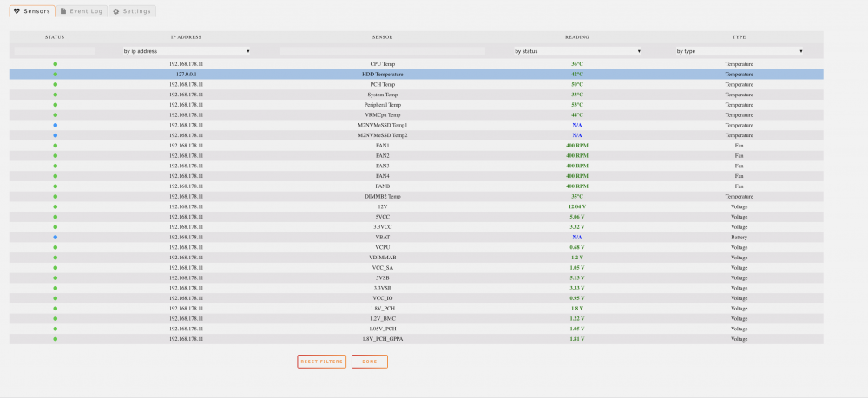Click the blue status dot for M2NVMeSSD Temp1
This screenshot has width=868, height=398.
[55, 125]
